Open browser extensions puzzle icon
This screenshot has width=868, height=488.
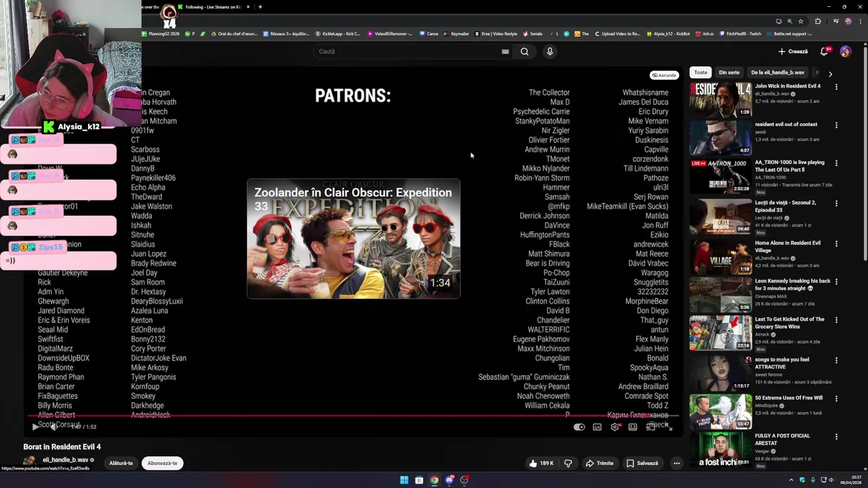coord(818,21)
